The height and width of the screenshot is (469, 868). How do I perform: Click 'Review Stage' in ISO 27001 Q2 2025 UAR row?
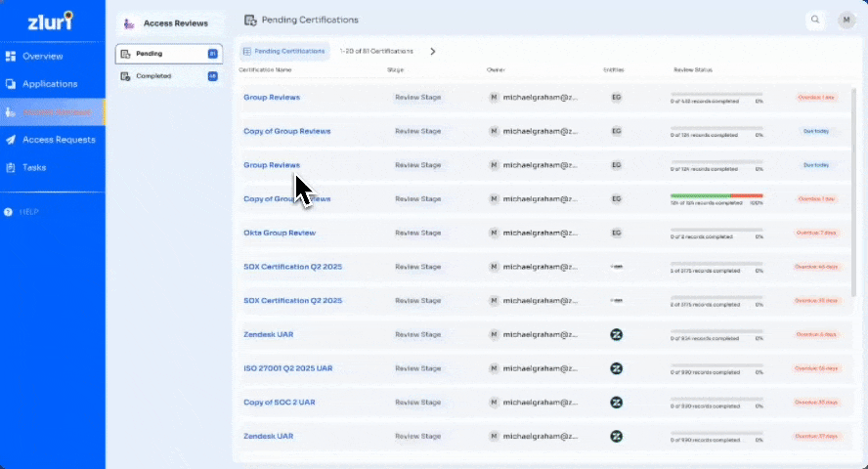(418, 368)
